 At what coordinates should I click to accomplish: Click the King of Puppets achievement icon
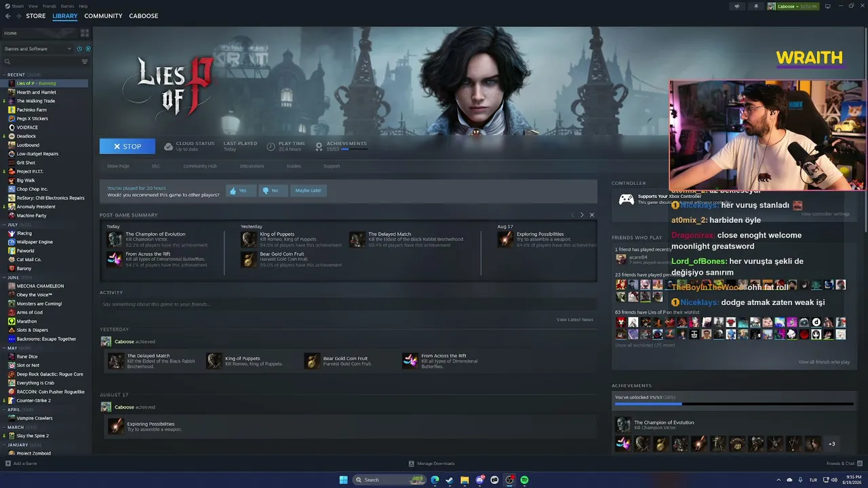coord(249,239)
